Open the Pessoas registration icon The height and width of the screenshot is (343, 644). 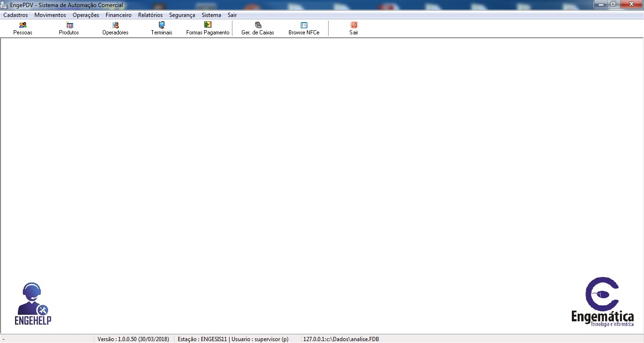click(x=23, y=28)
